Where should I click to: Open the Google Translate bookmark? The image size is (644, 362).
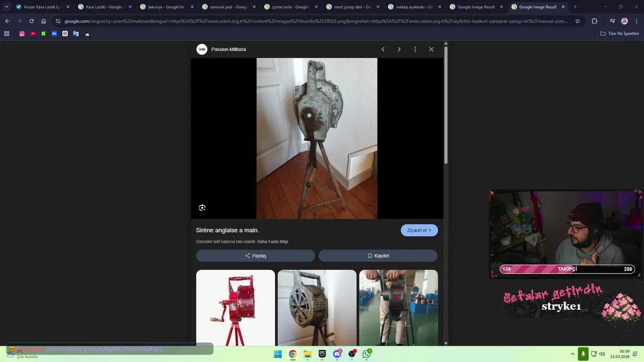pyautogui.click(x=76, y=34)
